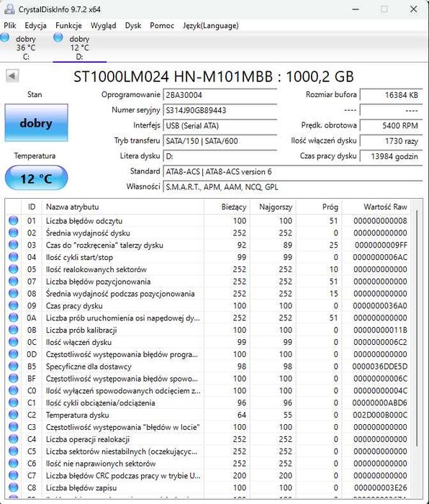Click status orb of attribute B5 row
429x504 pixels.
pyautogui.click(x=13, y=366)
